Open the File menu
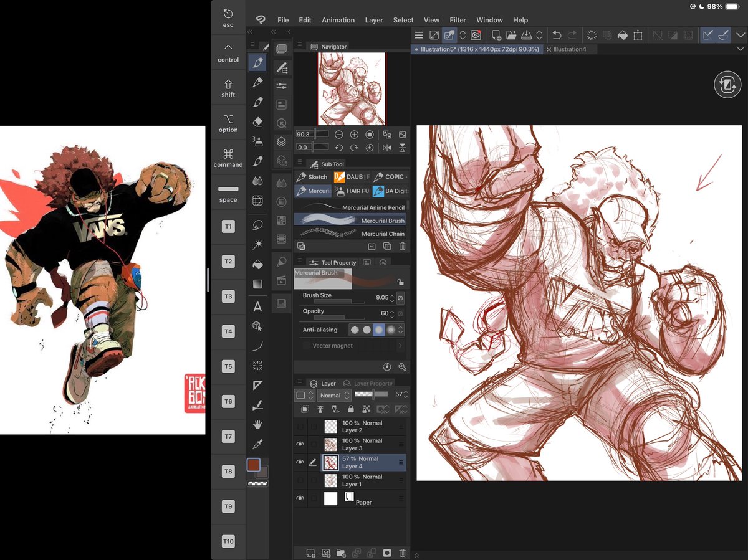 [283, 20]
